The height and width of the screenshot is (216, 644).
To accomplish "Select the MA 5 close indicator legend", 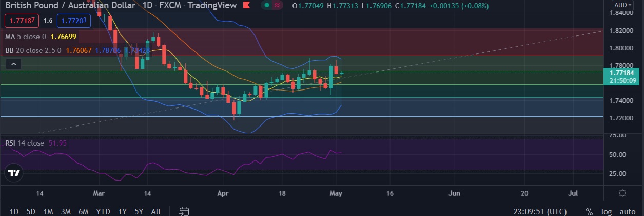I will [x=26, y=37].
